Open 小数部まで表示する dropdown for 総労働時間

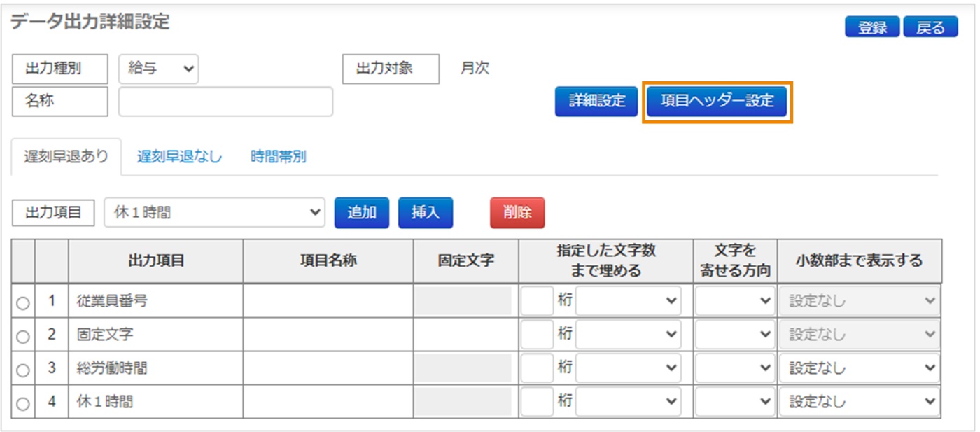point(860,368)
